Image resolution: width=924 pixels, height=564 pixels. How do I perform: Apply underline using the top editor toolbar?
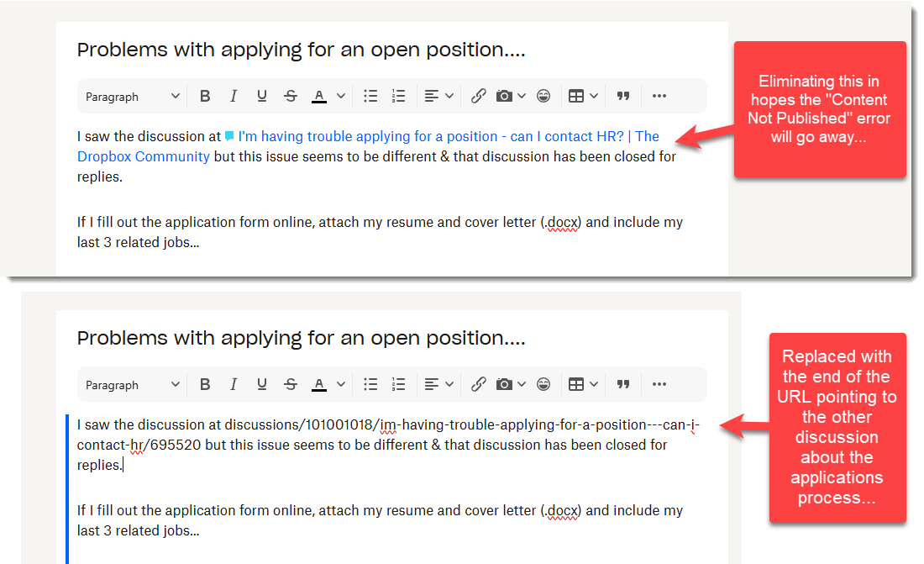(262, 97)
